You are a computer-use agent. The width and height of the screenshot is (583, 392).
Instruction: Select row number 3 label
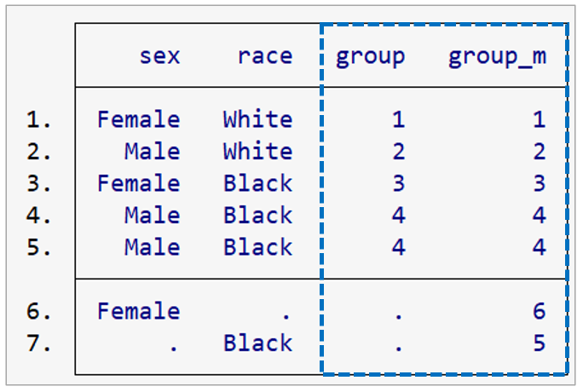39,183
